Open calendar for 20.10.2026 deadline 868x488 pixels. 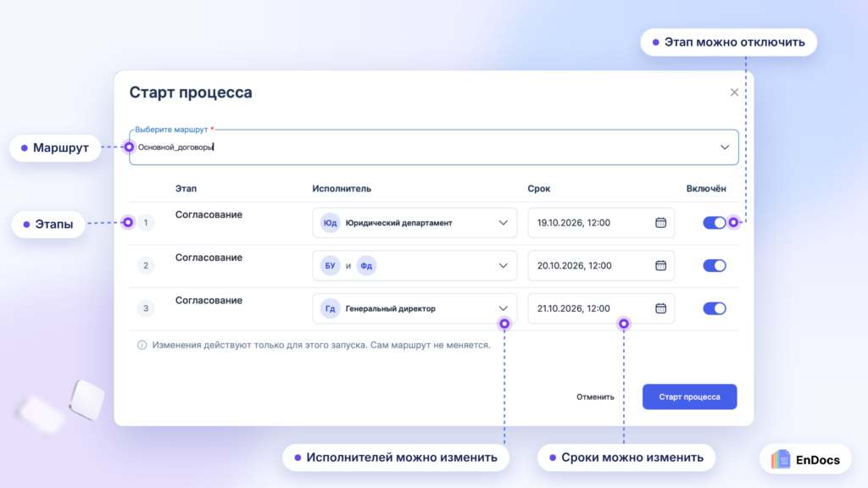(660, 265)
